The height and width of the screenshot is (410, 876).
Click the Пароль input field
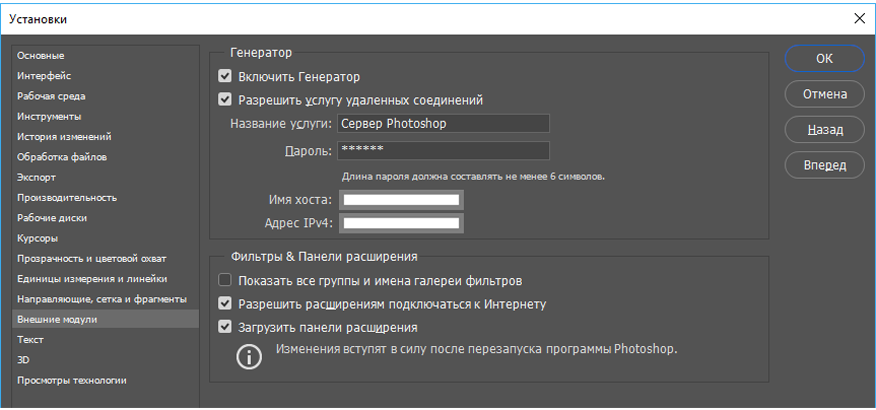(443, 150)
